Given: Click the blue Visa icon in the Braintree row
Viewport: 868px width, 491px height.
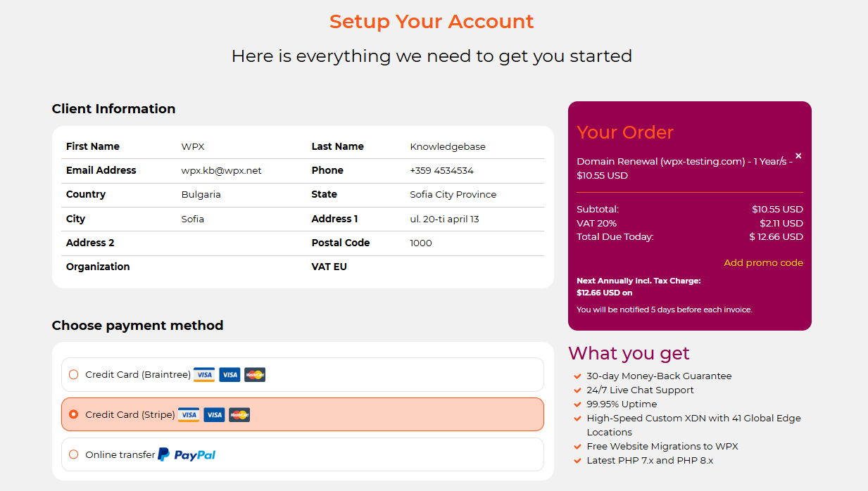Looking at the screenshot, I should (229, 375).
